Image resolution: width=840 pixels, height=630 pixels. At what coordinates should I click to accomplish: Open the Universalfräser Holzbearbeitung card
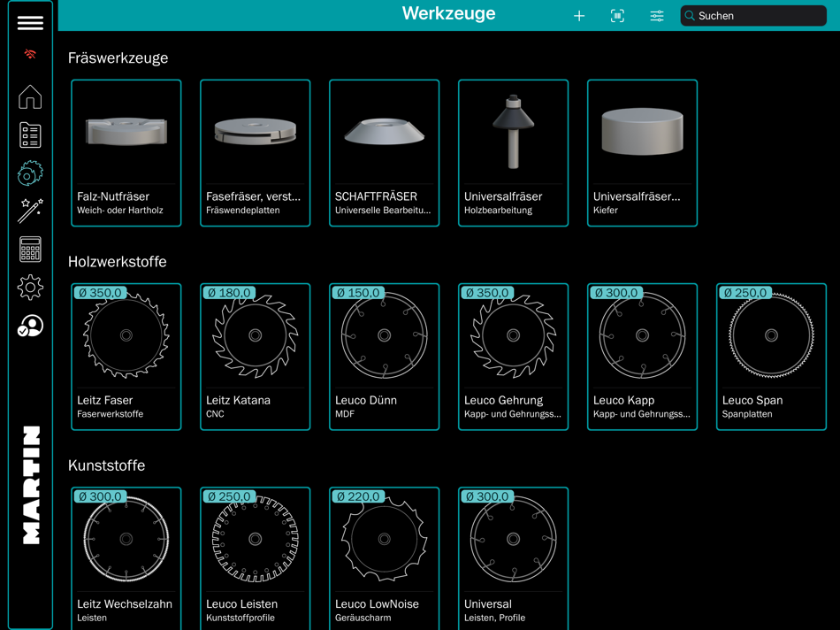click(x=513, y=153)
